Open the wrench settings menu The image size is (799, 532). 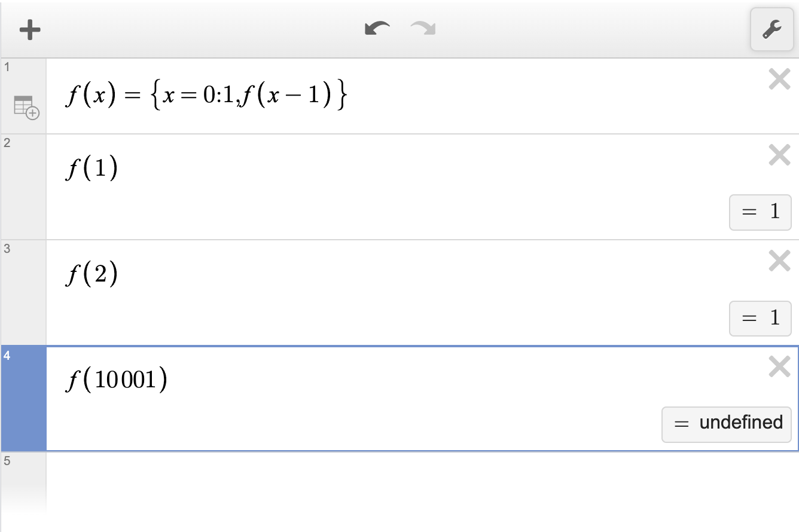(x=772, y=30)
